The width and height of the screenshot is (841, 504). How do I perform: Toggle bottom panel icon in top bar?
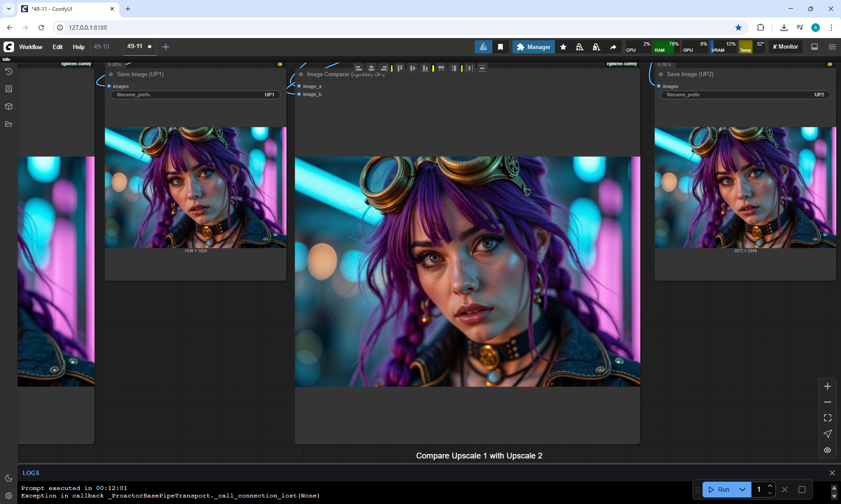[815, 47]
